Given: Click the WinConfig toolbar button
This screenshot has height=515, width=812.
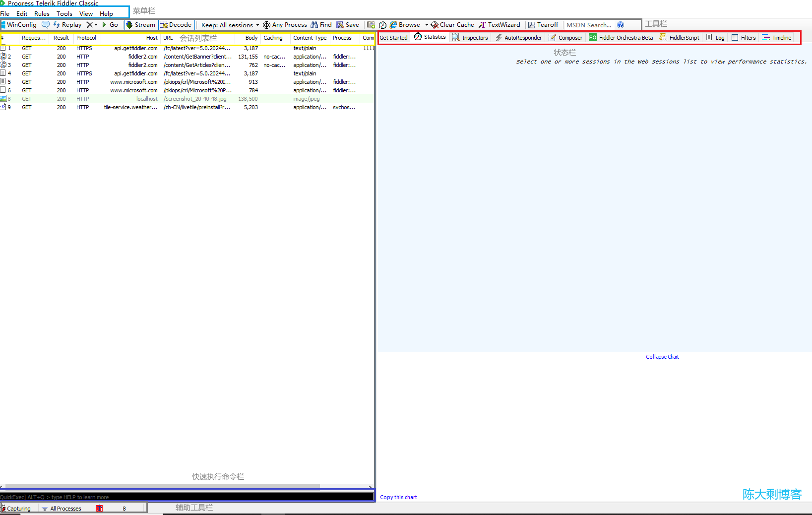Looking at the screenshot, I should click(19, 25).
